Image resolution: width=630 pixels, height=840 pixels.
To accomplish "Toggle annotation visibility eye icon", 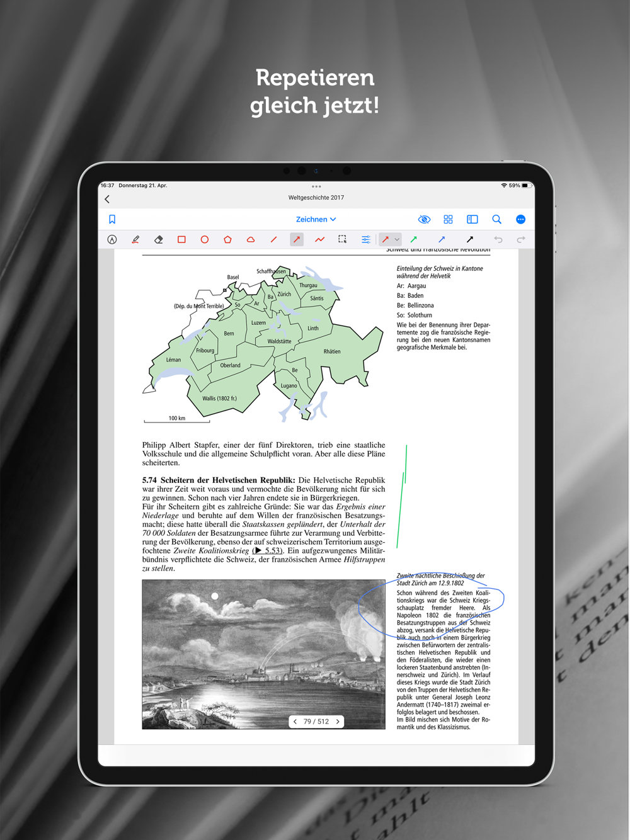I will coord(424,219).
